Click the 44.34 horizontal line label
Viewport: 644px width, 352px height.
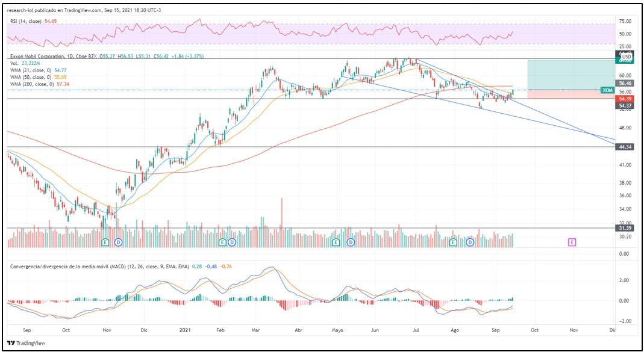(x=624, y=146)
